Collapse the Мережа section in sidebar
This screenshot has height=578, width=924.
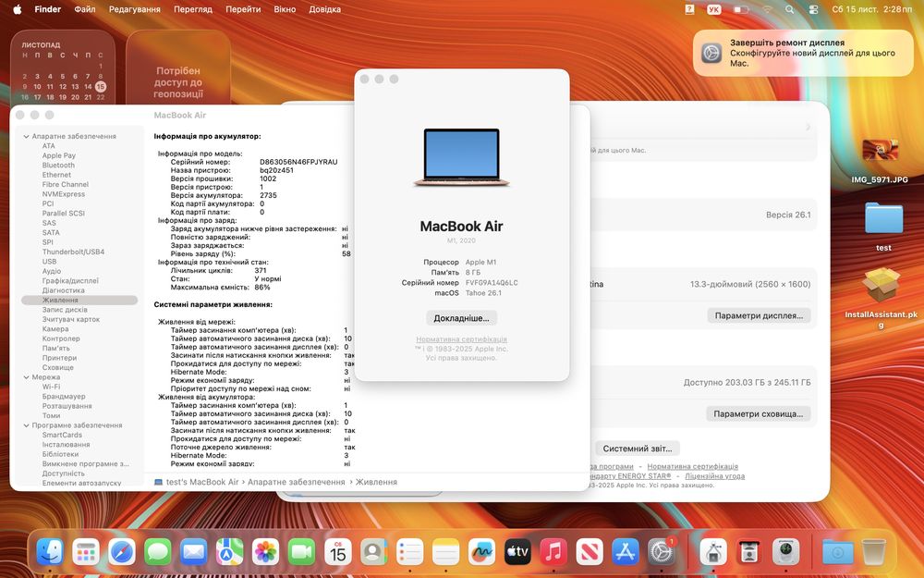click(26, 377)
